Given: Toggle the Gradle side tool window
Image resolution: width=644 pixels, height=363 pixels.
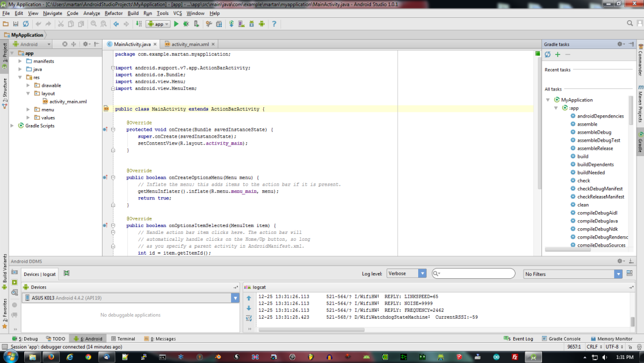Looking at the screenshot, I should 640,141.
